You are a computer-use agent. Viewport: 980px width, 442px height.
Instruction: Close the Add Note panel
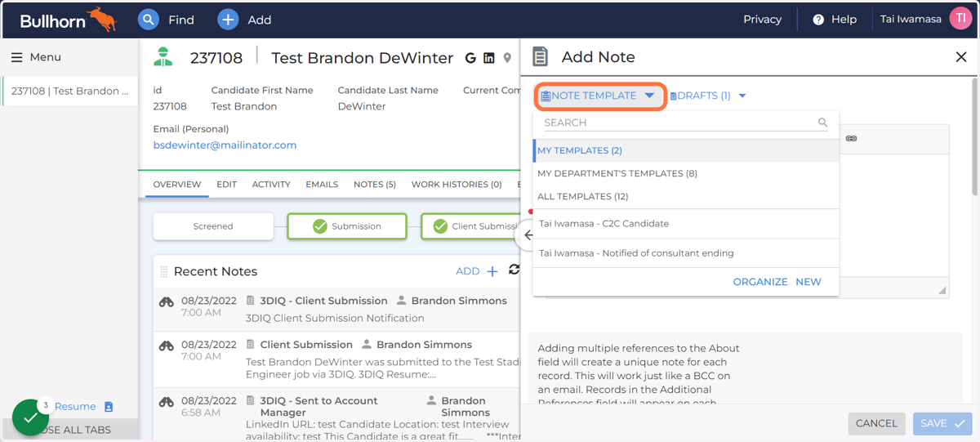960,57
